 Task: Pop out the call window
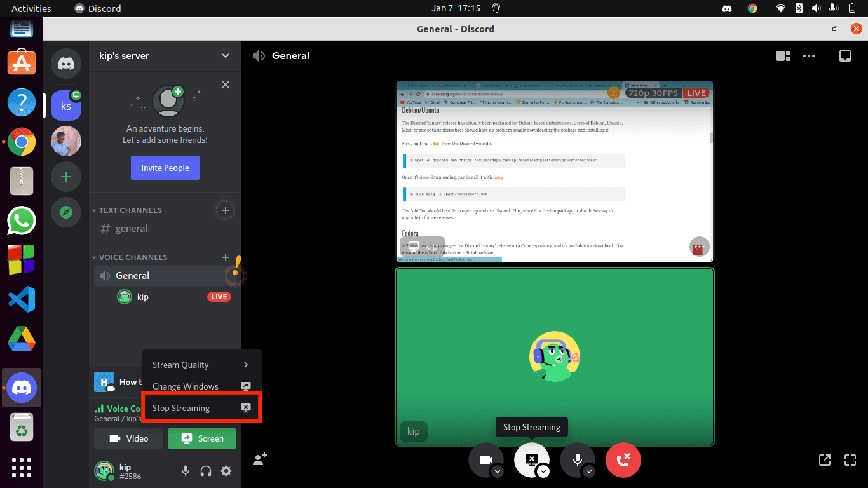pos(825,459)
